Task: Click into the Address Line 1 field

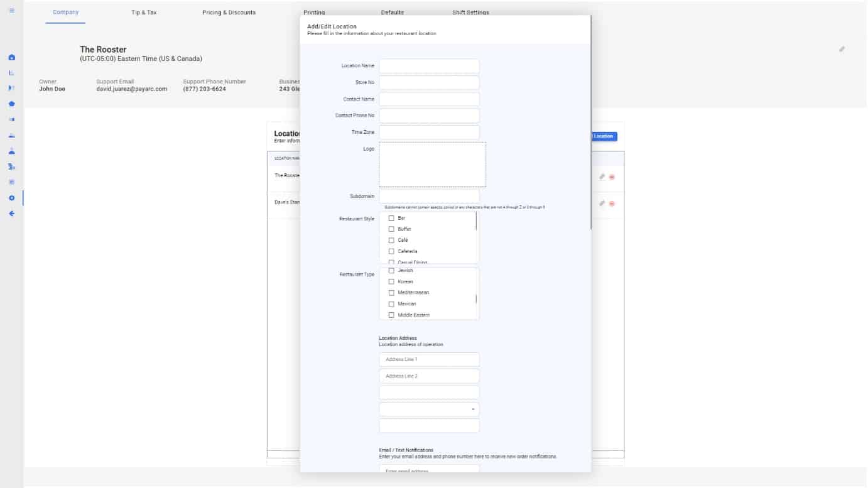Action: click(429, 359)
